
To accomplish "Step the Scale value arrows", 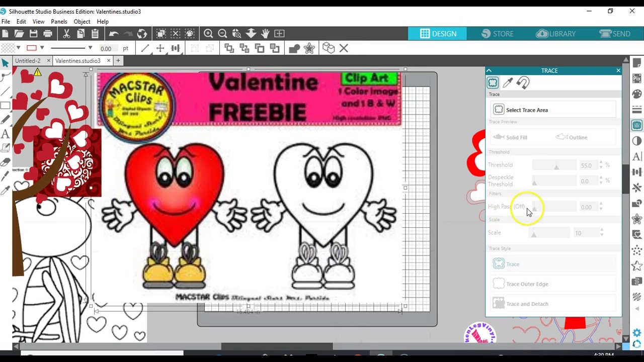I will click(601, 233).
